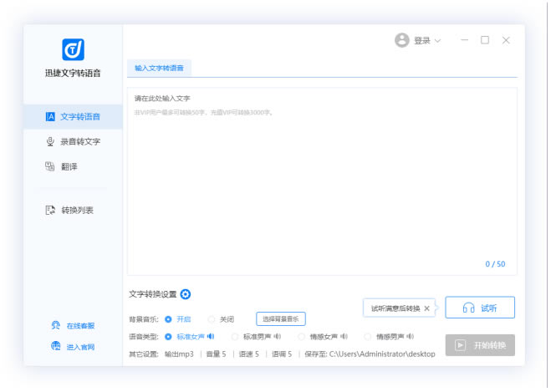Image resolution: width=551 pixels, height=392 pixels.
Task: Switch to the 输入文字转语音 tab
Action: click(159, 69)
